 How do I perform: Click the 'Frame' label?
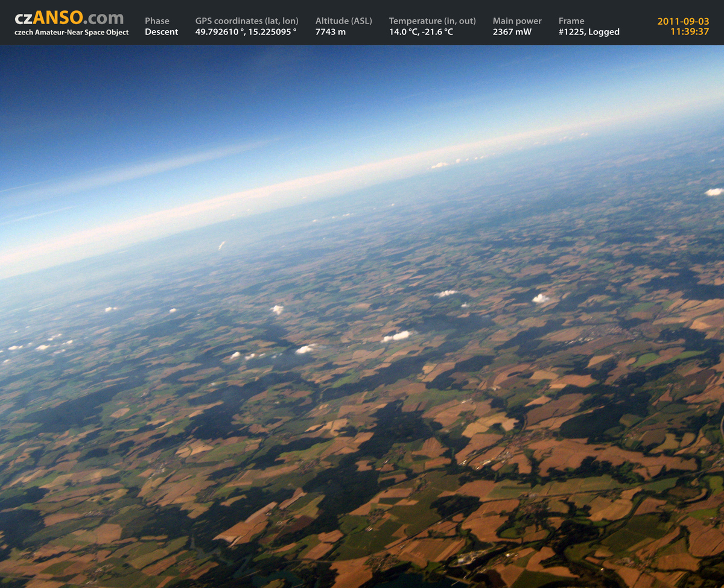(571, 21)
